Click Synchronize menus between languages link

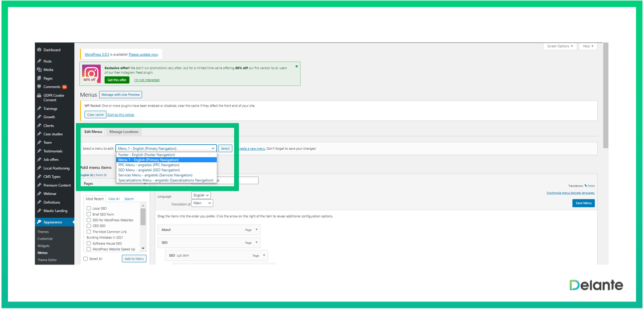tap(570, 193)
